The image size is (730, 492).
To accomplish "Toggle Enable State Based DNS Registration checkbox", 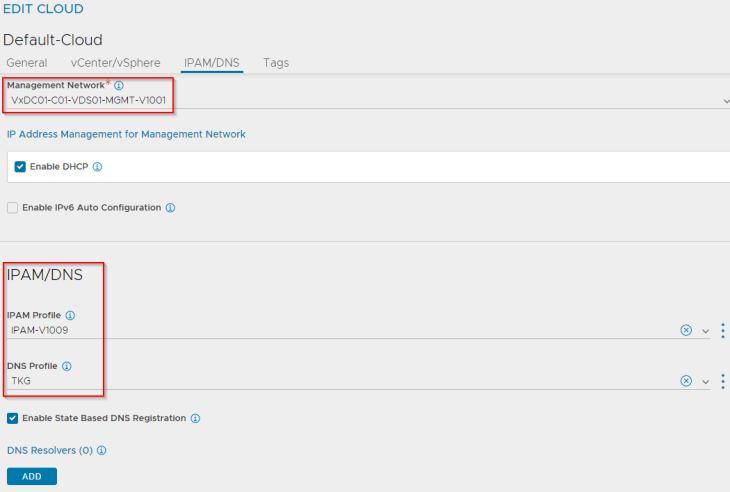I will point(13,418).
